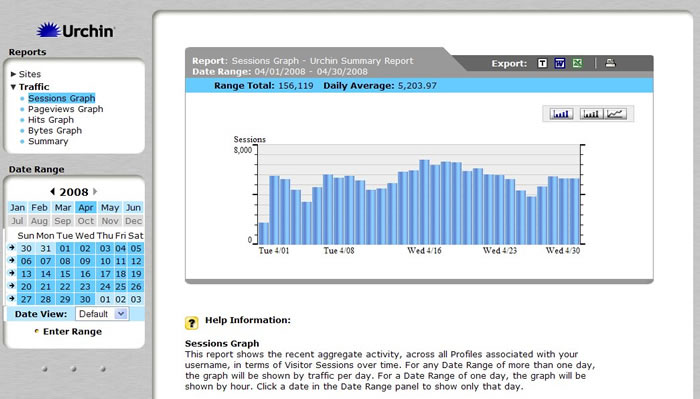Select Feb month tab
The height and width of the screenshot is (399, 700).
[x=39, y=208]
